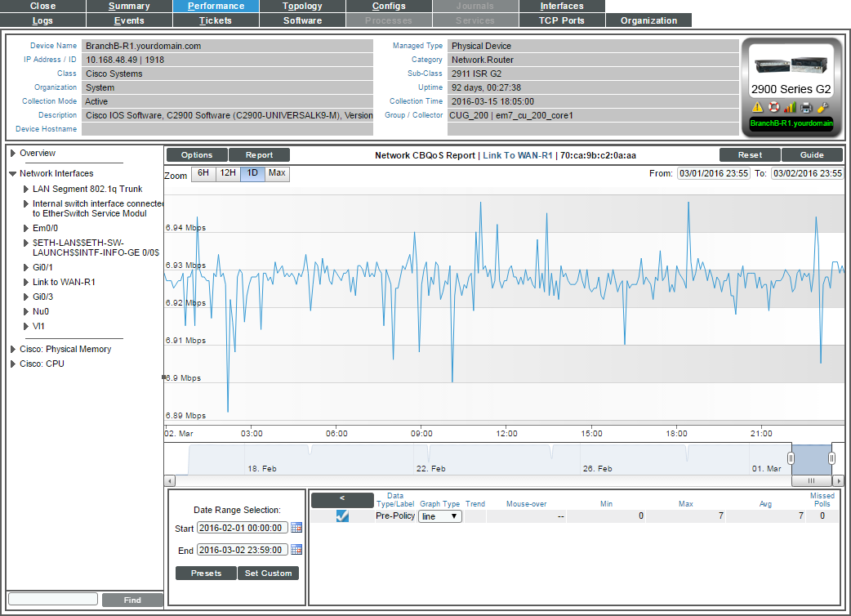851x616 pixels.
Task: Select the 6H zoom option
Action: pos(203,173)
